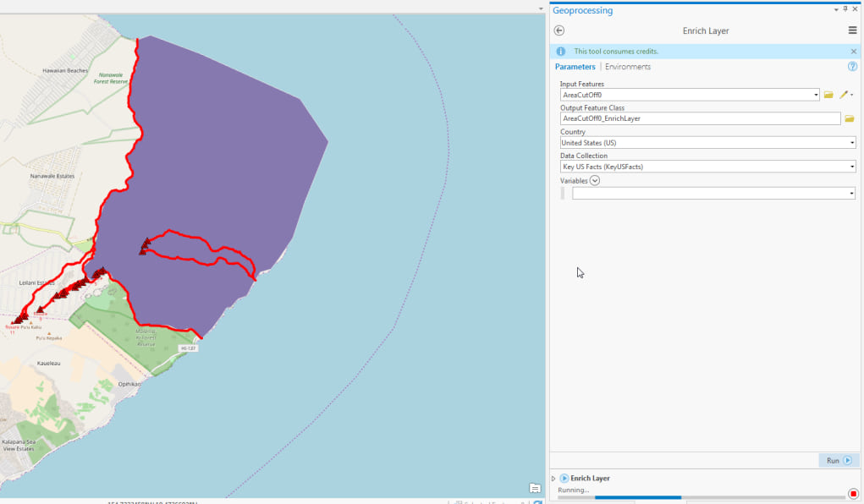Screen dimensions: 864x504
Task: Switch to the Parameters tab
Action: [575, 67]
